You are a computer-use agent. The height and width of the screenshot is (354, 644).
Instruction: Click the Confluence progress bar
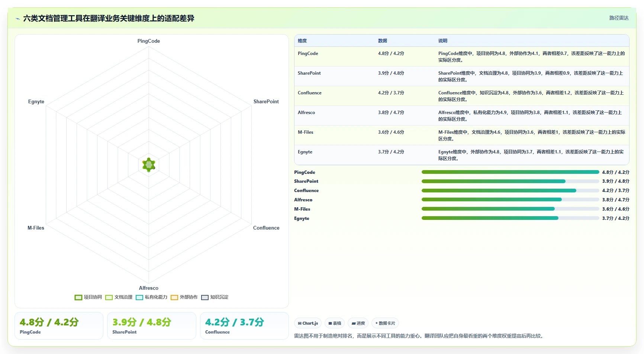(511, 191)
